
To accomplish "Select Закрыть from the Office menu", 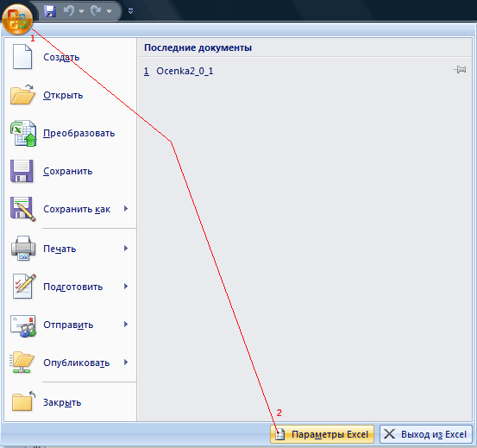I will pyautogui.click(x=62, y=402).
